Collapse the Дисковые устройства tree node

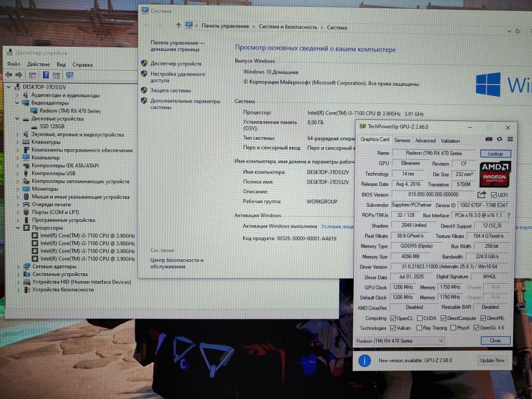point(17,119)
